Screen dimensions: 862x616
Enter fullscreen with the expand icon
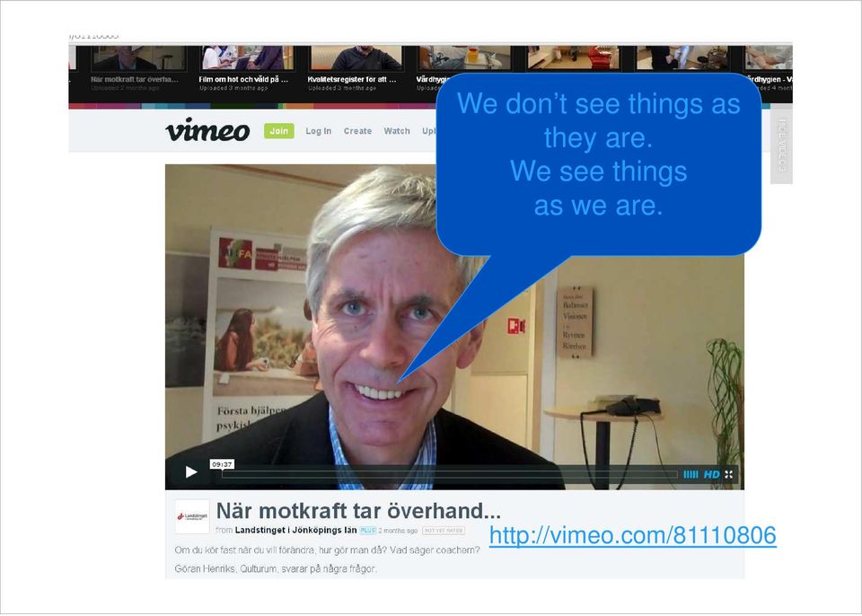coord(728,474)
